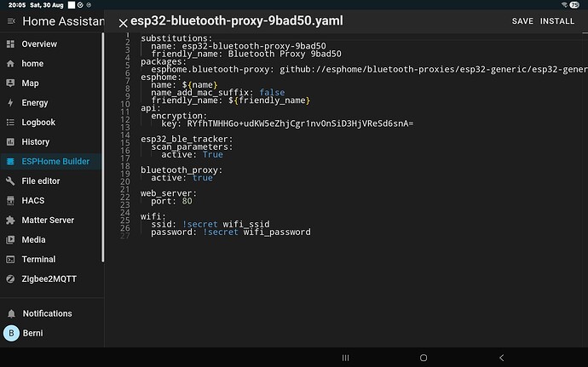Click the Logbook list icon
588x367 pixels.
[10, 123]
